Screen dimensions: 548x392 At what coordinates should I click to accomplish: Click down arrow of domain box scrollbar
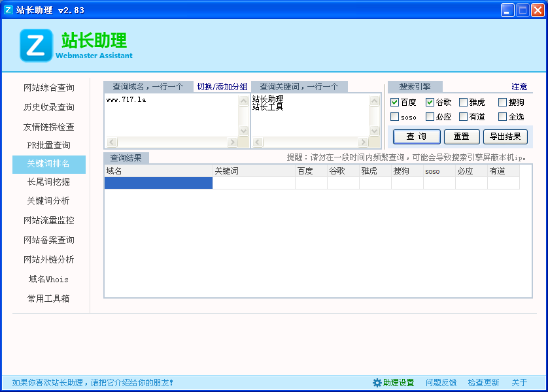[244, 131]
